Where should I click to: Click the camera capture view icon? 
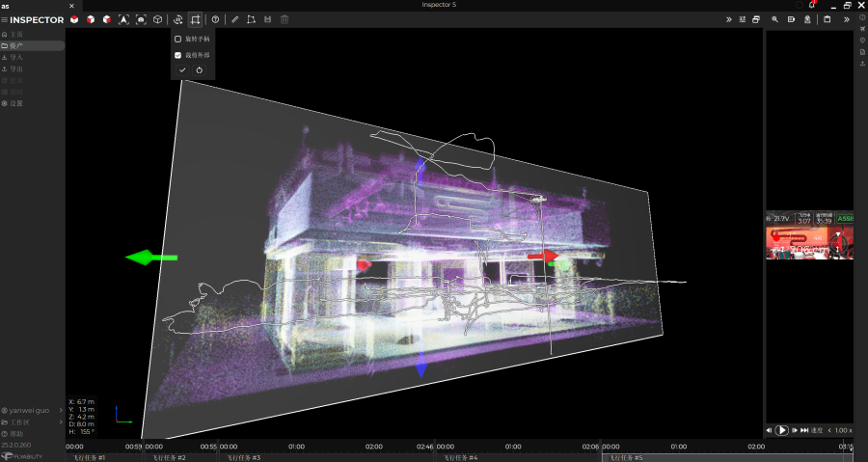point(141,19)
